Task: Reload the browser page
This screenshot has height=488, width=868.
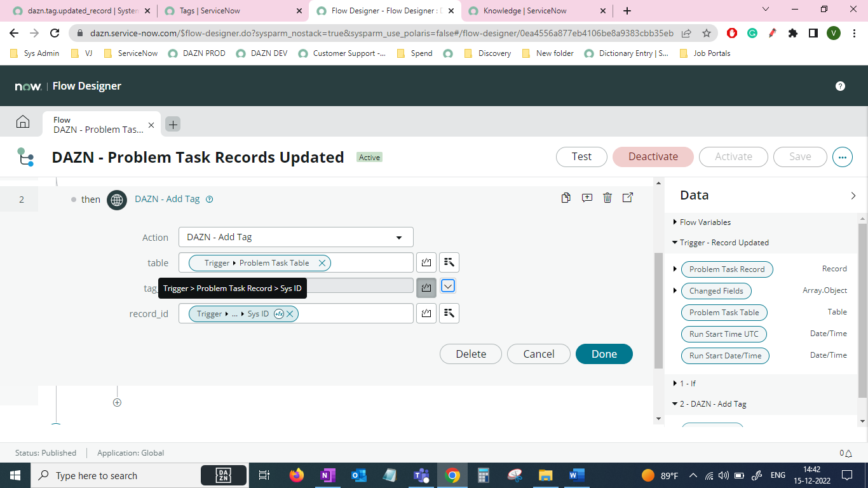Action: [x=55, y=33]
